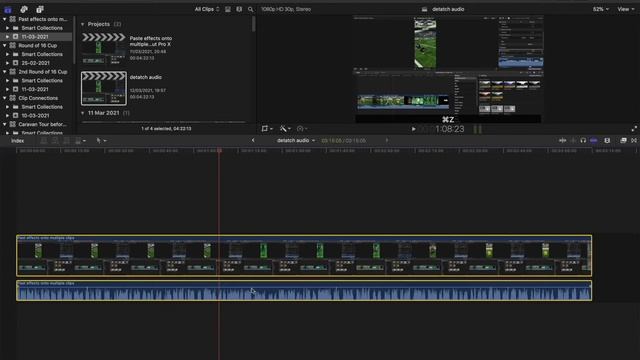Open the viewer View options menu

(625, 9)
